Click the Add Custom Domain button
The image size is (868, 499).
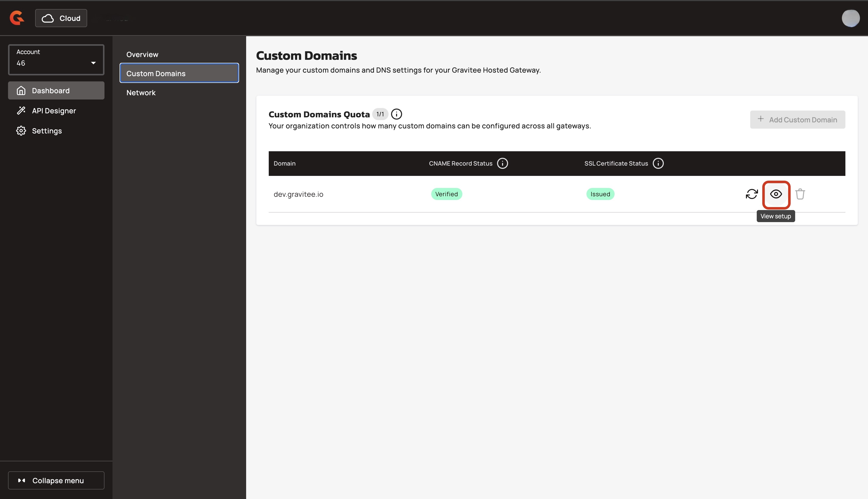[797, 120]
